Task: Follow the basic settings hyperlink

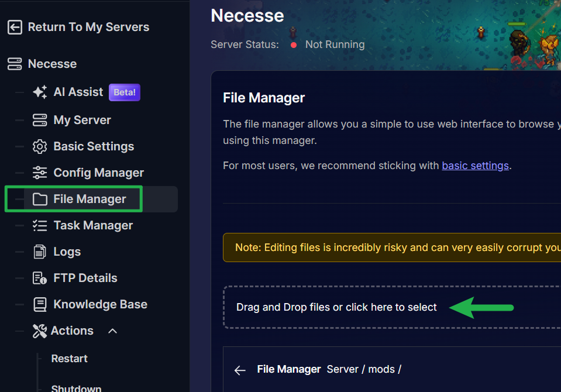Action: [475, 166]
